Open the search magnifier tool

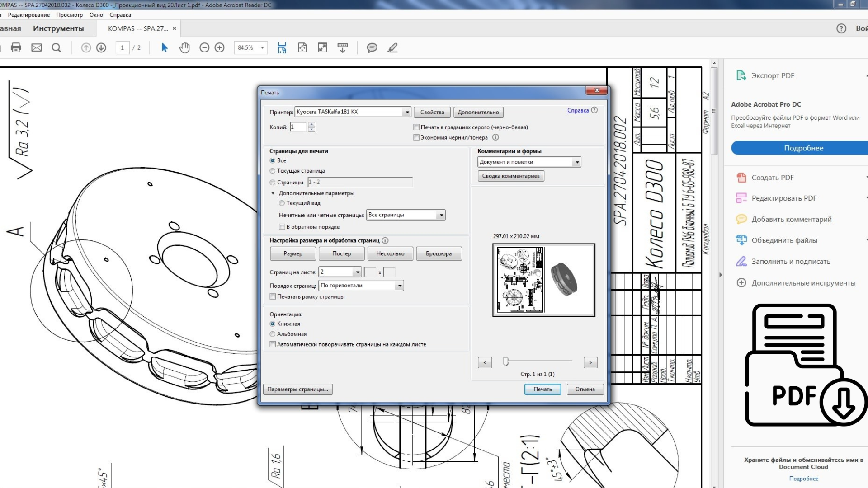click(x=57, y=47)
